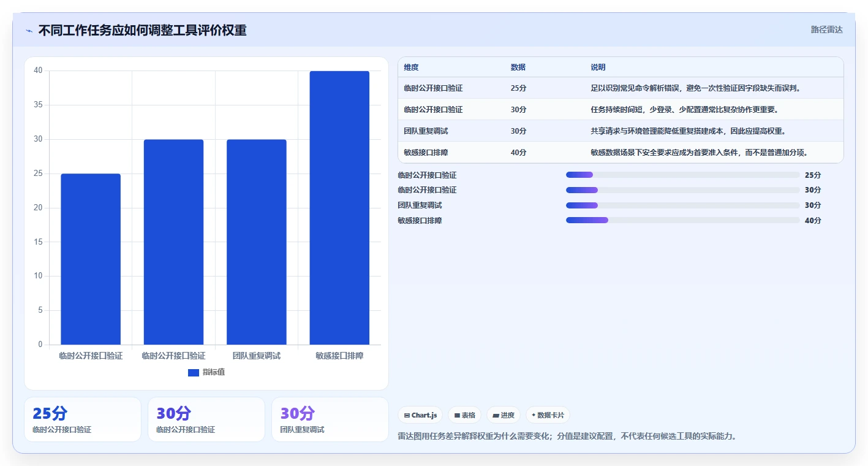Click the 敏感接口排障 bar in the chart
Viewport: 868px width, 466px height.
339,208
